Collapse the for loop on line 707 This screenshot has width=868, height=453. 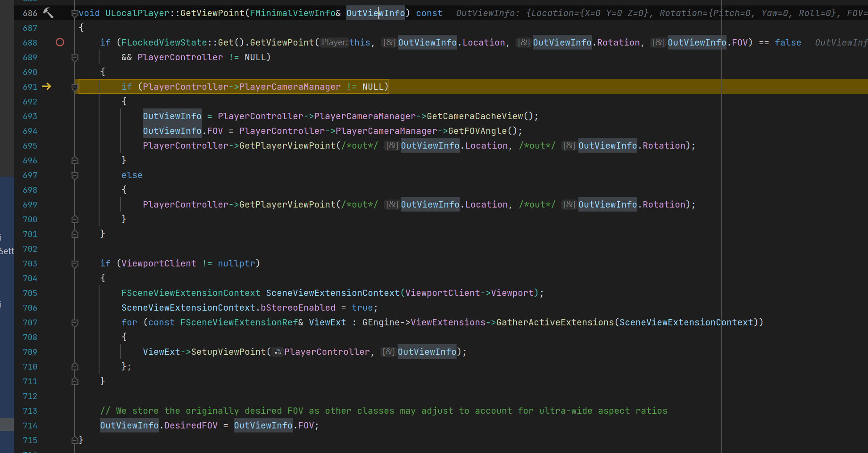[75, 323]
